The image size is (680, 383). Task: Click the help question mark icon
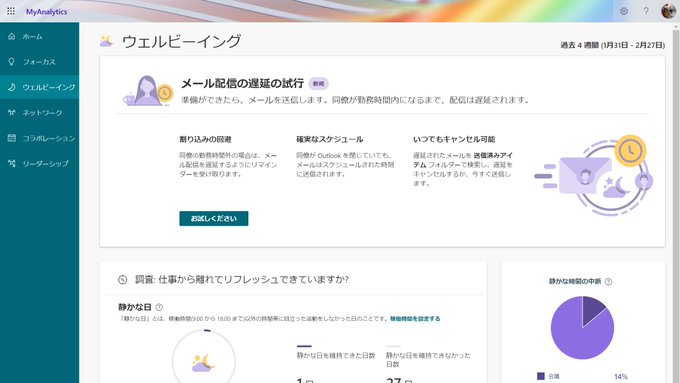pyautogui.click(x=646, y=11)
